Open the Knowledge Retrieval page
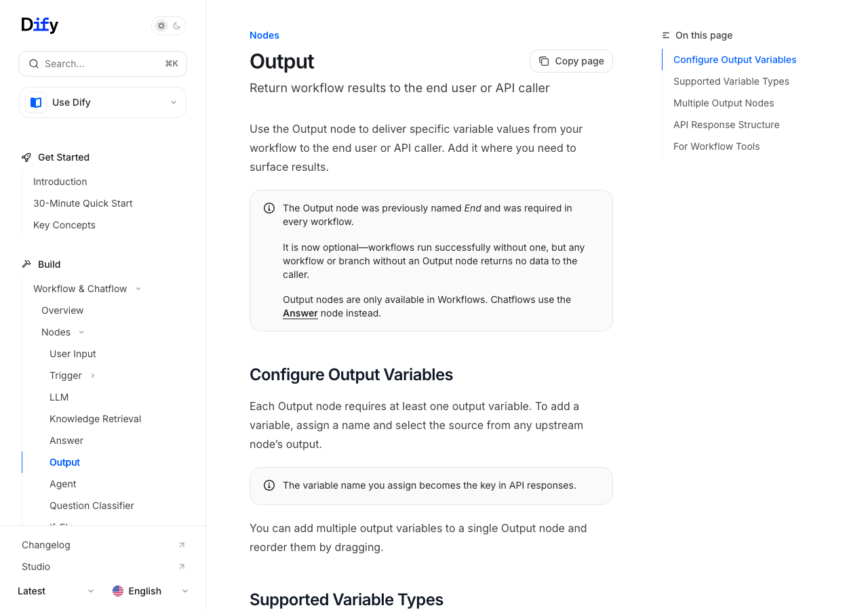The image size is (868, 610). (x=95, y=419)
